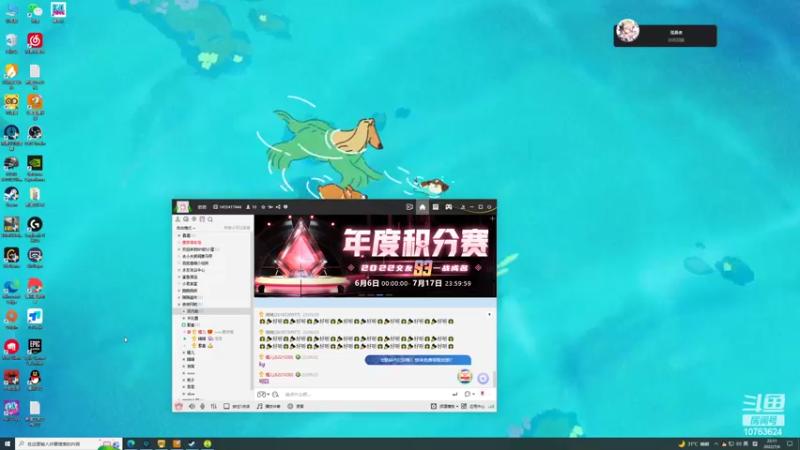
Task: Toggle the speaker icon in YY bottom bar
Action: (x=192, y=407)
